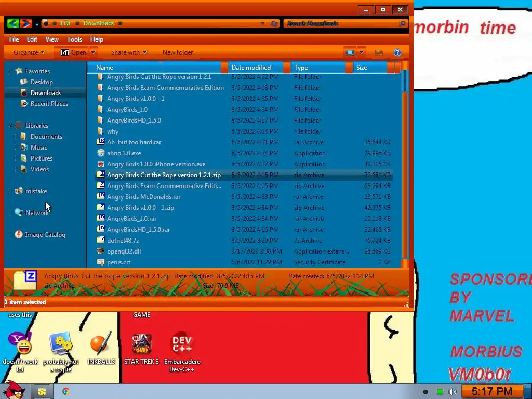Screen dimensions: 532x399
Task: Select the security certificate file icon
Action: click(x=100, y=262)
